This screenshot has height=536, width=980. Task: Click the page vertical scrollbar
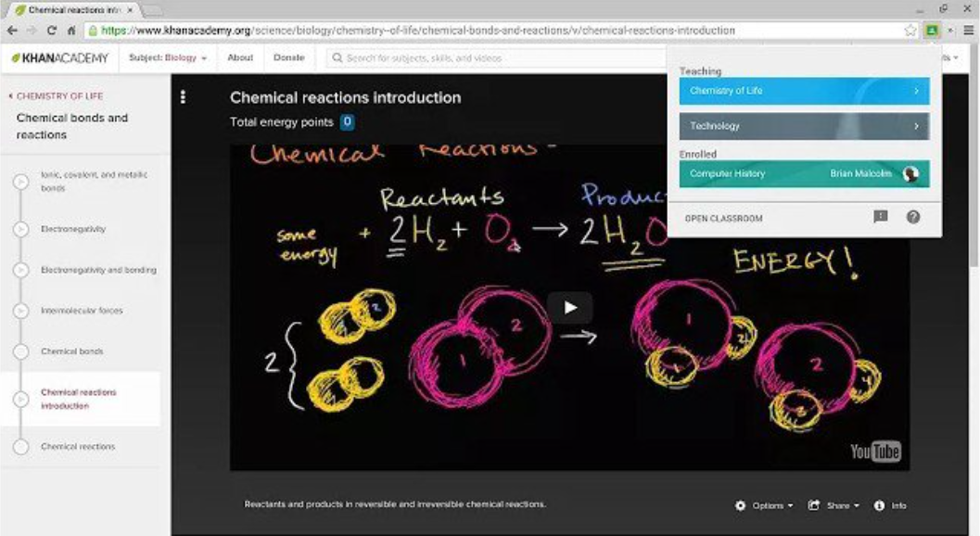click(x=974, y=157)
